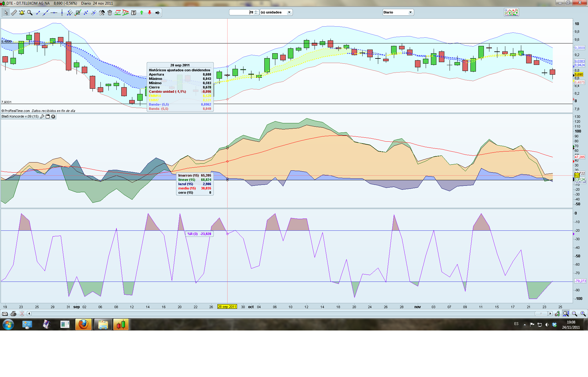Click the red down arrow tool
Screen dimensions: 588x377
(x=149, y=13)
